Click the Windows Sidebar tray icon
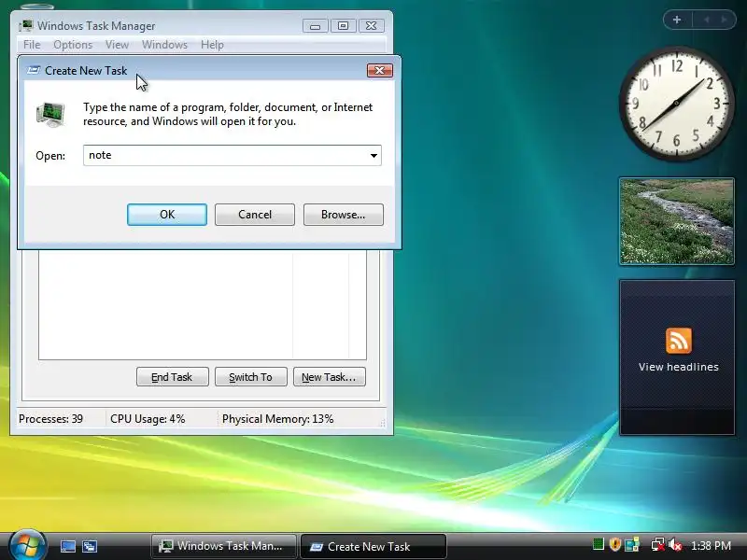747x560 pixels. [632, 544]
